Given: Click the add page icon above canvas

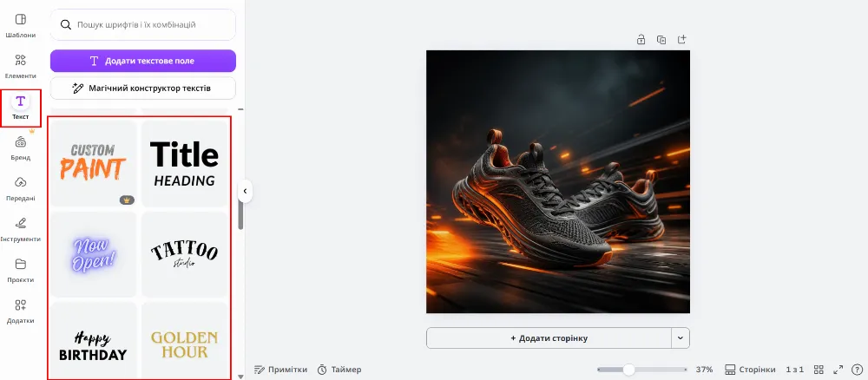Looking at the screenshot, I should coord(682,39).
